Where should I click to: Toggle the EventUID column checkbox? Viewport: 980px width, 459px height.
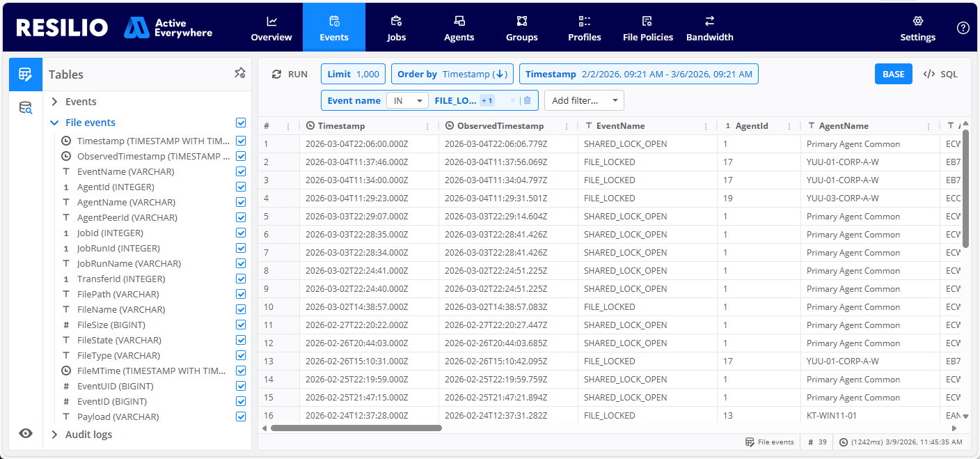241,386
